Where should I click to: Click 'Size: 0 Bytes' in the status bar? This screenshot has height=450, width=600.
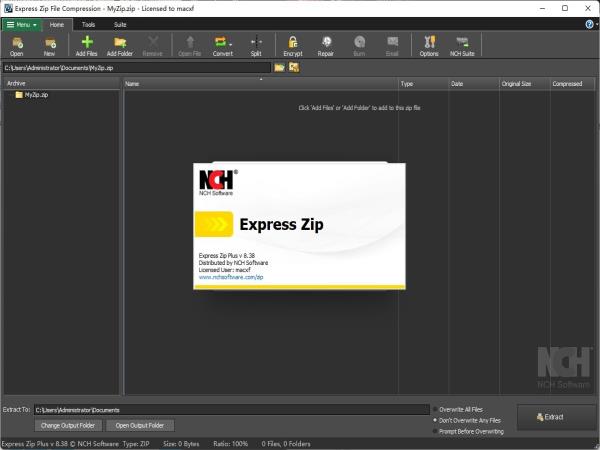tap(181, 444)
